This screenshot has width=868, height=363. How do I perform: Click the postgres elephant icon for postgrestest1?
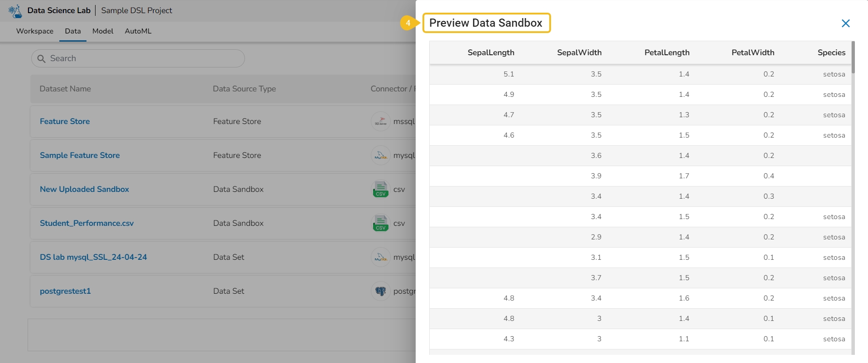pos(380,291)
